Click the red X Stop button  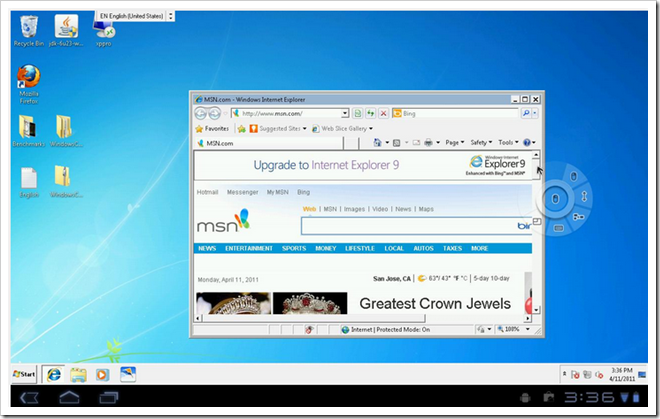pos(383,113)
